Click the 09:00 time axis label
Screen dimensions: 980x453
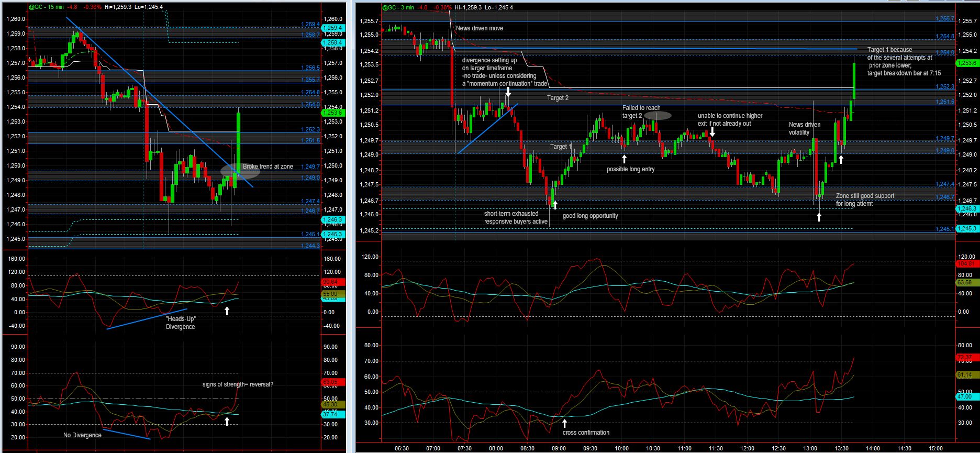559,448
